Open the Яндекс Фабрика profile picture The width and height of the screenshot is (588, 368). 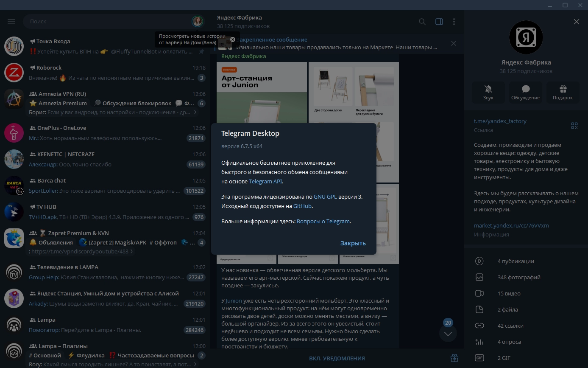tap(526, 37)
